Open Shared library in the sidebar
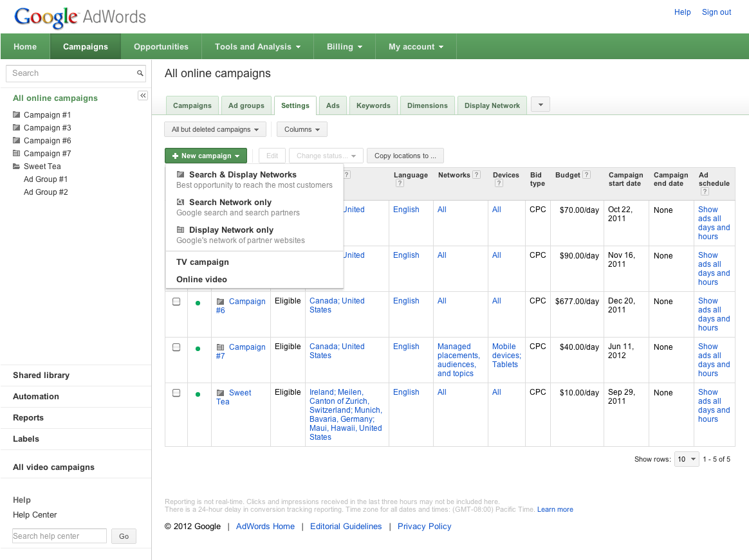The image size is (749, 560). pos(41,375)
